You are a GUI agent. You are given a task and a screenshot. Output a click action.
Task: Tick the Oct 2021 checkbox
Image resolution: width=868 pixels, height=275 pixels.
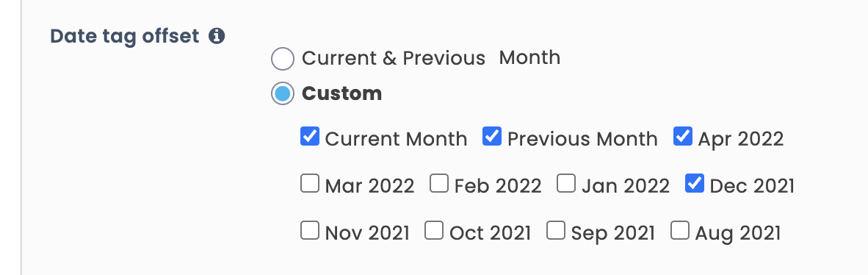coord(434,230)
